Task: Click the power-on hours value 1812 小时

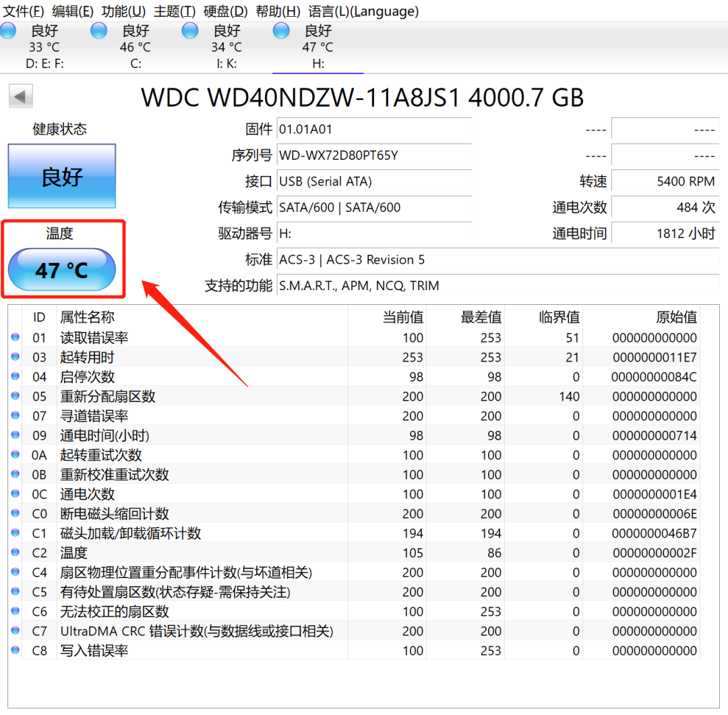Action: (665, 233)
